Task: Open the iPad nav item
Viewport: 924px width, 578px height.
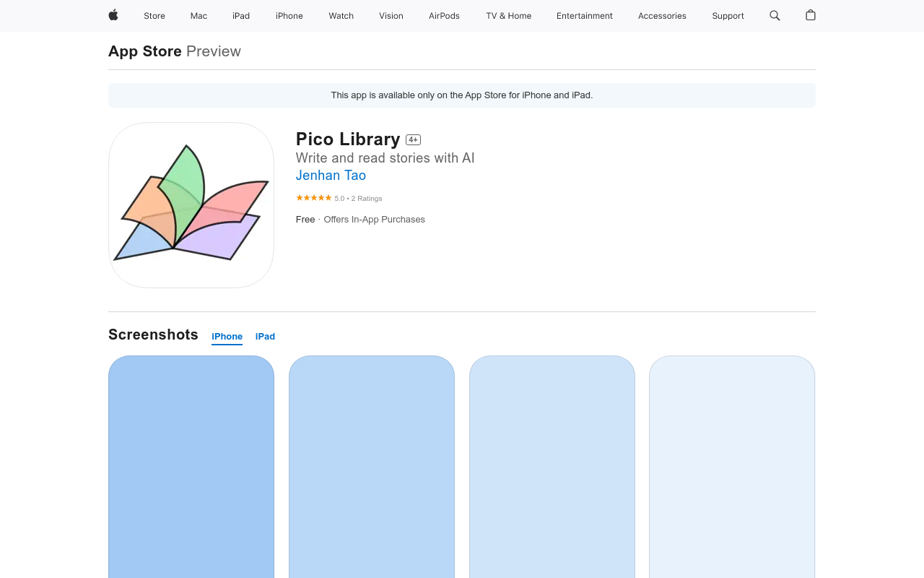Action: [x=241, y=16]
